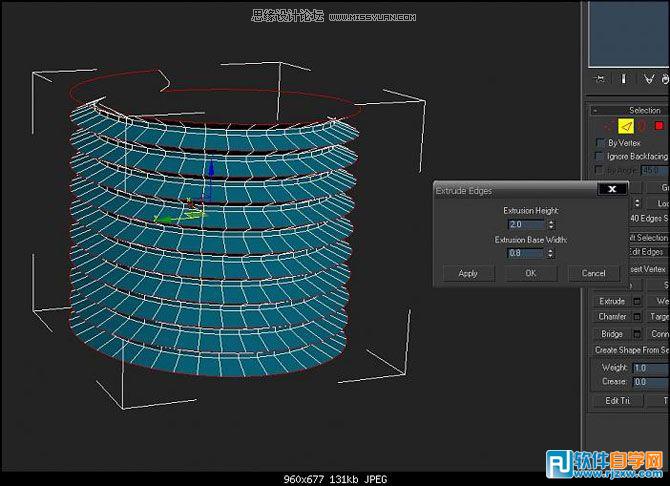The height and width of the screenshot is (486, 670).
Task: Click Create Shape From Selection button
Action: tap(632, 350)
